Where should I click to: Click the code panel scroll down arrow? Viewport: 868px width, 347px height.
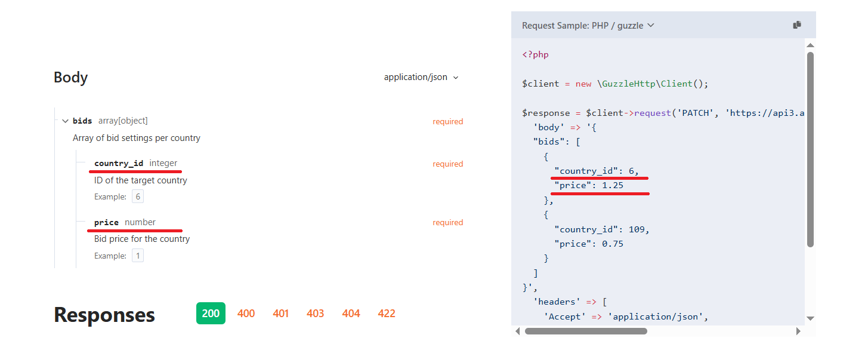[810, 318]
